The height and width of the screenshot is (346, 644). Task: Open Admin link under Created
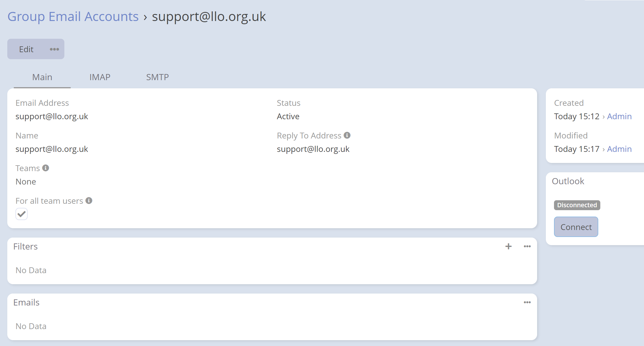pyautogui.click(x=619, y=116)
